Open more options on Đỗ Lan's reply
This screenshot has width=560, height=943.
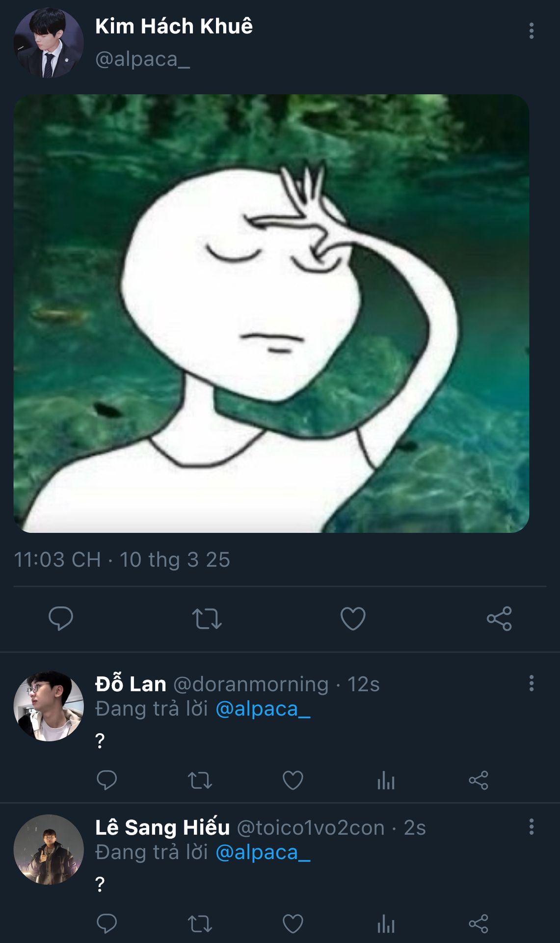click(x=531, y=683)
